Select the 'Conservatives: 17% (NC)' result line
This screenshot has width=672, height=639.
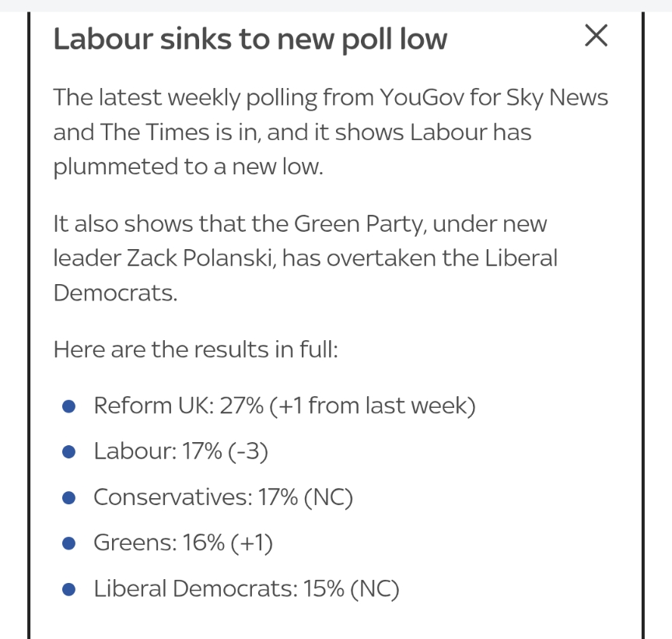(223, 498)
